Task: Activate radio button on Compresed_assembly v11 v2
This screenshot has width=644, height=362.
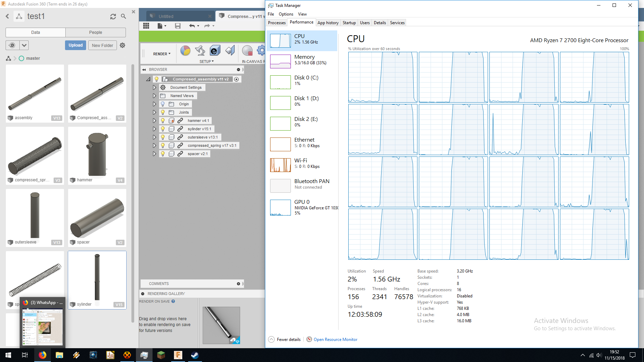Action: [237, 79]
